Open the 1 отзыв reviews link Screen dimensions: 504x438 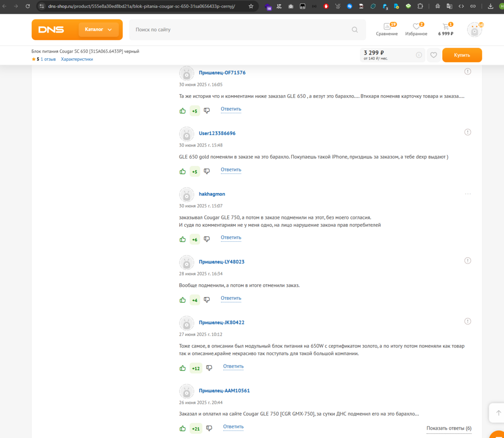pos(48,59)
